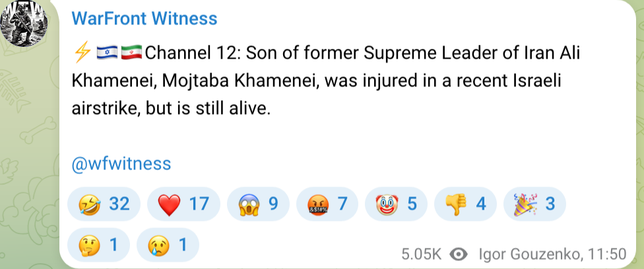Screen dimensions: 644x269
Task: Click the Israel flag emoji
Action: tap(106, 51)
